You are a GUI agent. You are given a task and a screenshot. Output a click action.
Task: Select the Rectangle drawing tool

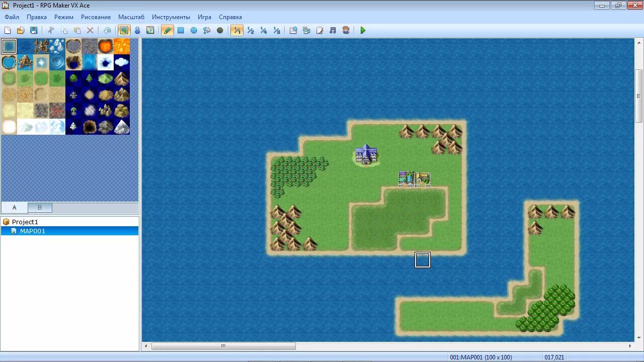181,31
